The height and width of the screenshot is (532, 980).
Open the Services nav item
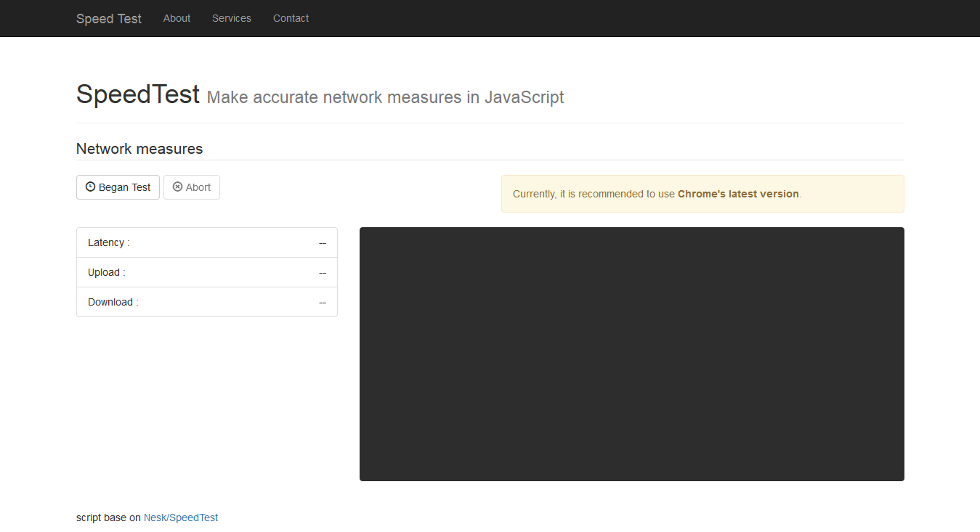pyautogui.click(x=232, y=18)
